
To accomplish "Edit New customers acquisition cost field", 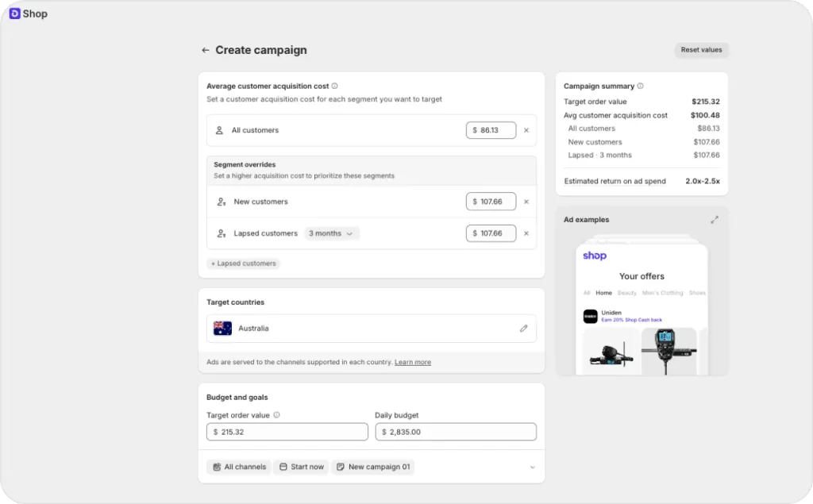I will coord(491,202).
